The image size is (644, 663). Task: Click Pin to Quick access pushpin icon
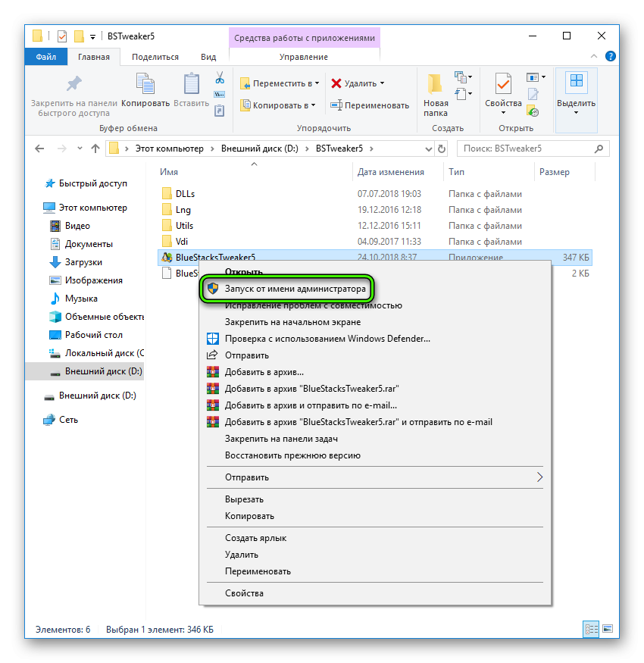coord(74,83)
